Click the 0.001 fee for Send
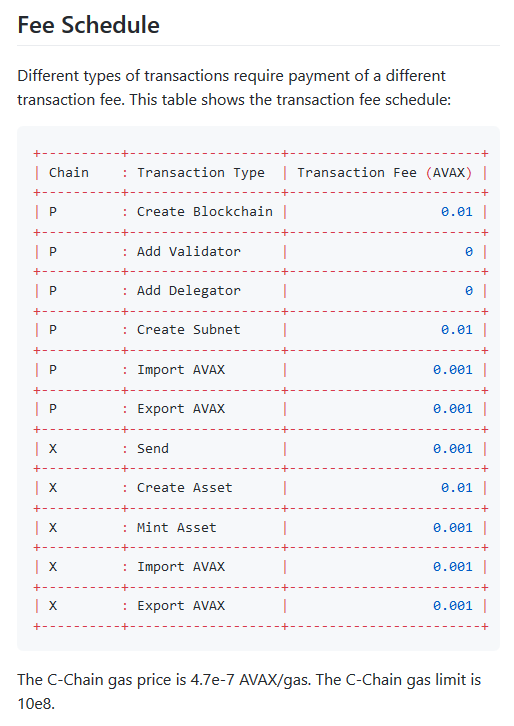This screenshot has width=514, height=726. coord(453,448)
